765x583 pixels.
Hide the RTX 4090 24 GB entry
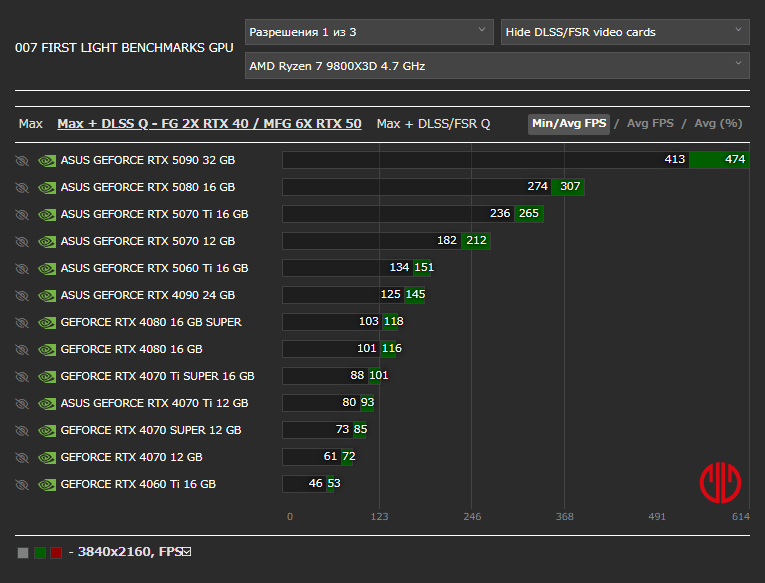tap(22, 296)
